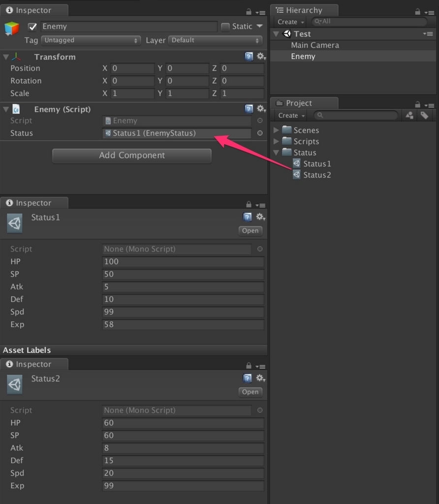Image resolution: width=439 pixels, height=504 pixels.
Task: Toggle the Enemy object active checkbox
Action: (x=32, y=27)
